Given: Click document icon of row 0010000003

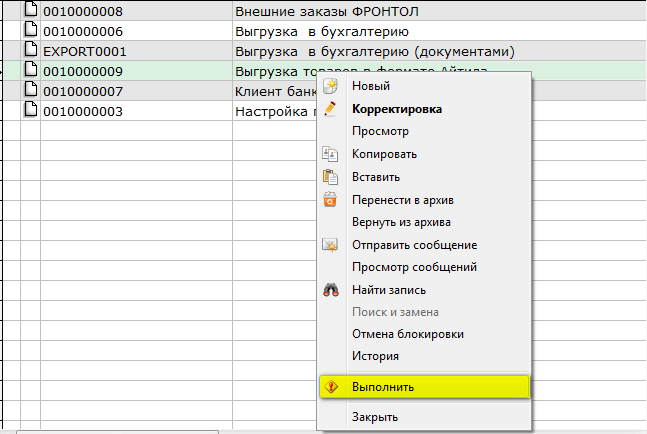Looking at the screenshot, I should [x=30, y=111].
